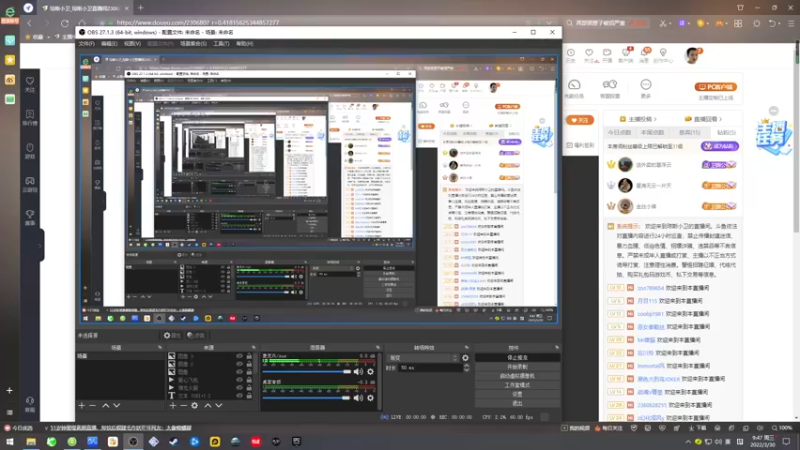Screen dimensions: 800x450
Task: Adjust the transition duration stepper arrows
Action: 466,367
